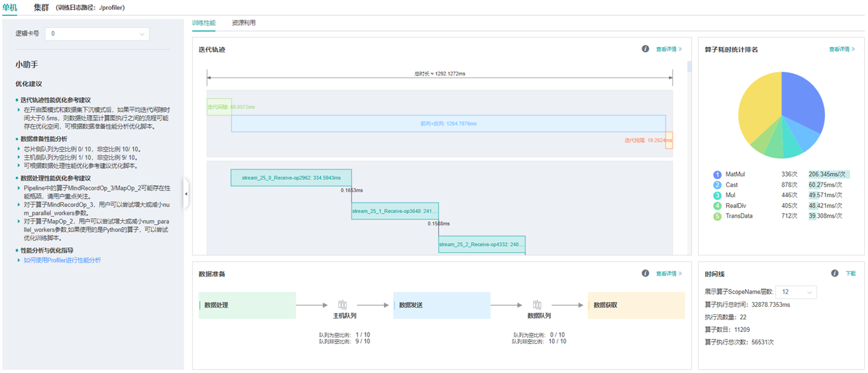Screen dimensions: 868x373
Task: Select the 训练性能 tab
Action: 204,22
